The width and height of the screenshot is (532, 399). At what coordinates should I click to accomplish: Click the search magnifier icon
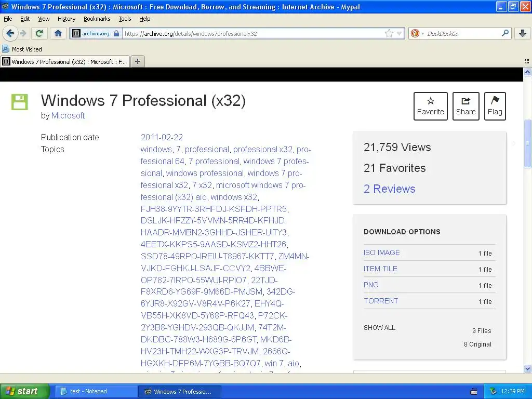[505, 33]
